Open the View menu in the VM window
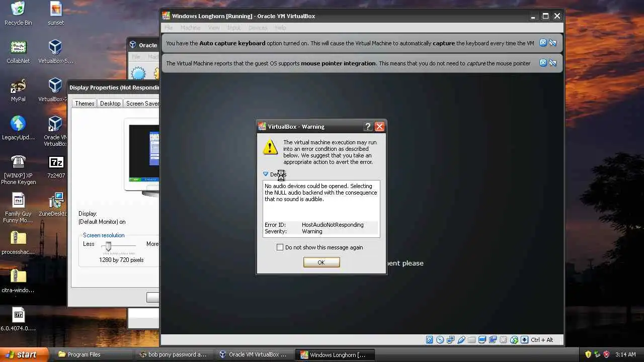Image resolution: width=644 pixels, height=362 pixels. tap(214, 28)
